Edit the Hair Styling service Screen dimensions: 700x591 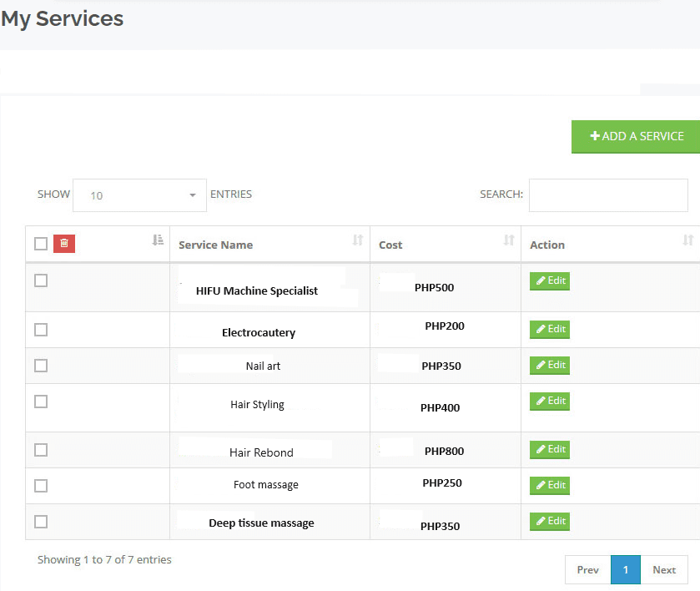tap(550, 402)
